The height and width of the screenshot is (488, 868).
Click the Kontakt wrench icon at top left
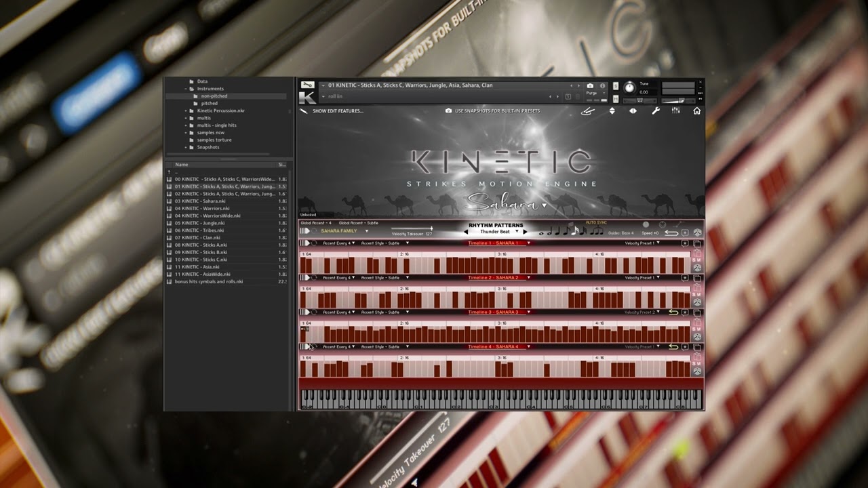point(307,85)
